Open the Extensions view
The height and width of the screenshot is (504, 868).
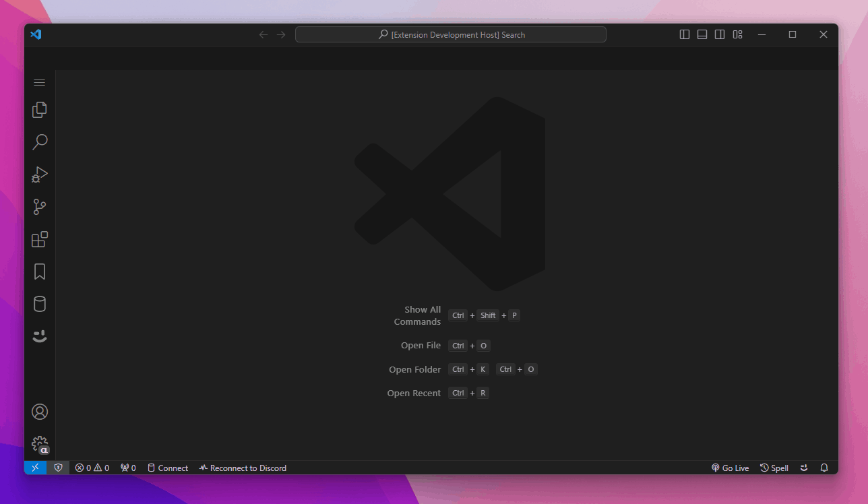40,239
